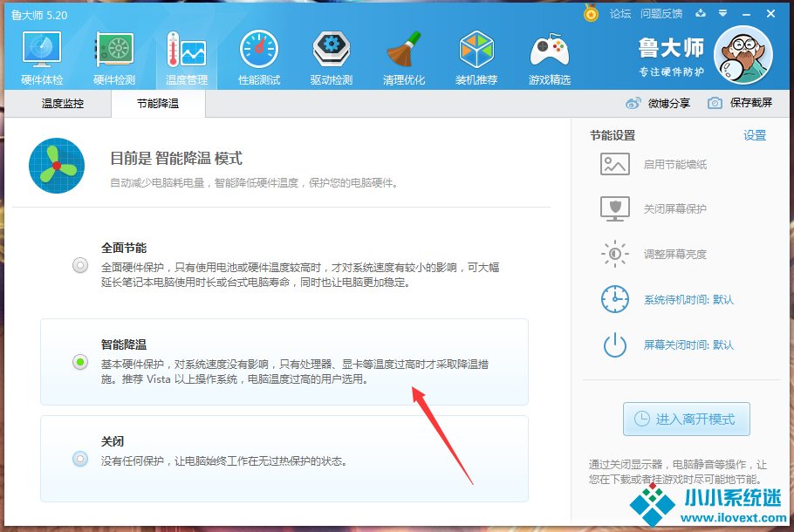Screen dimensions: 794x532
Task: Click 系统待机时间 setting option
Action: point(688,299)
